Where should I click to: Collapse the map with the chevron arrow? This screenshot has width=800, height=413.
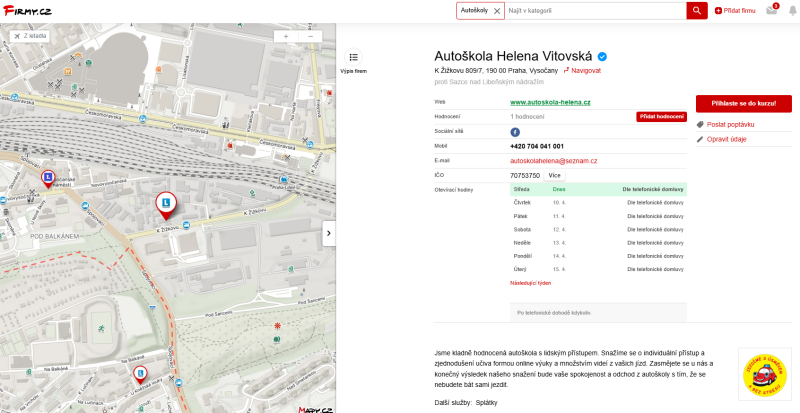point(329,233)
